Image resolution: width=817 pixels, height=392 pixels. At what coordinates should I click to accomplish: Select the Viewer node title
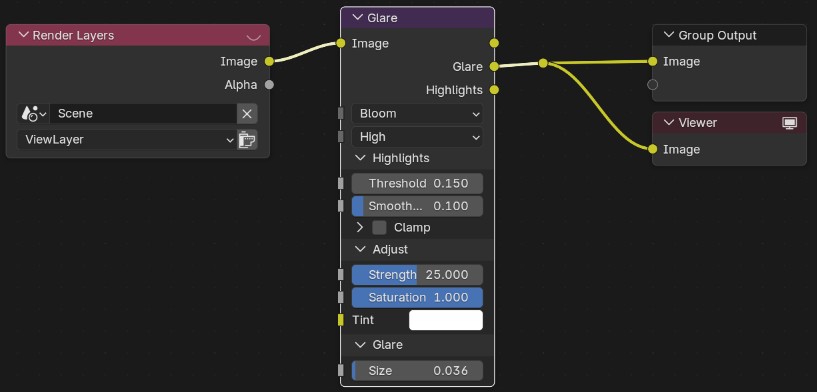pyautogui.click(x=698, y=123)
